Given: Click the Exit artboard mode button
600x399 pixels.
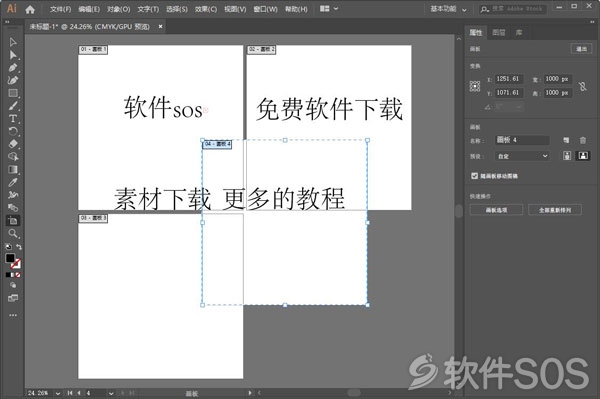Looking at the screenshot, I should (x=581, y=49).
